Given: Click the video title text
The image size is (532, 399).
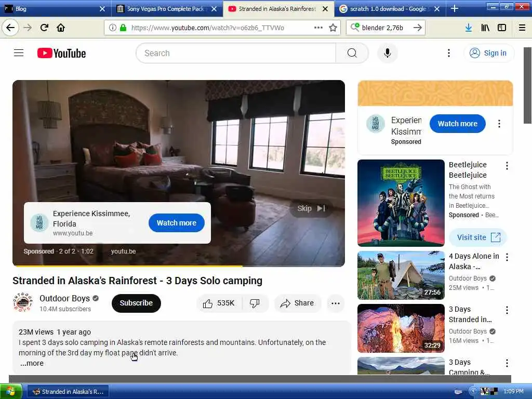Looking at the screenshot, I should point(137,281).
